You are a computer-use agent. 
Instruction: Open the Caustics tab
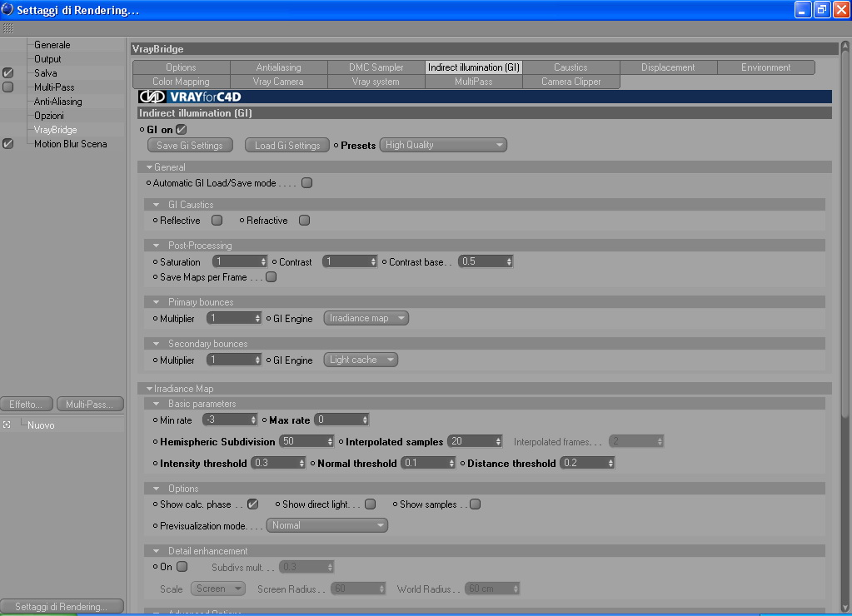point(570,67)
